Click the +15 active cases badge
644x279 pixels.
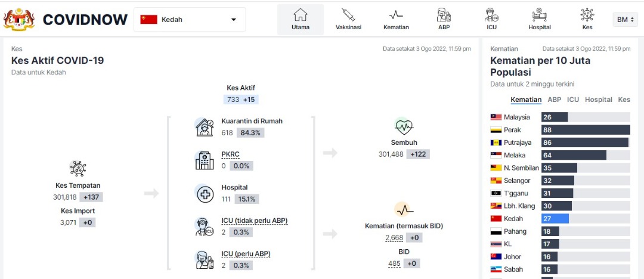tap(249, 100)
